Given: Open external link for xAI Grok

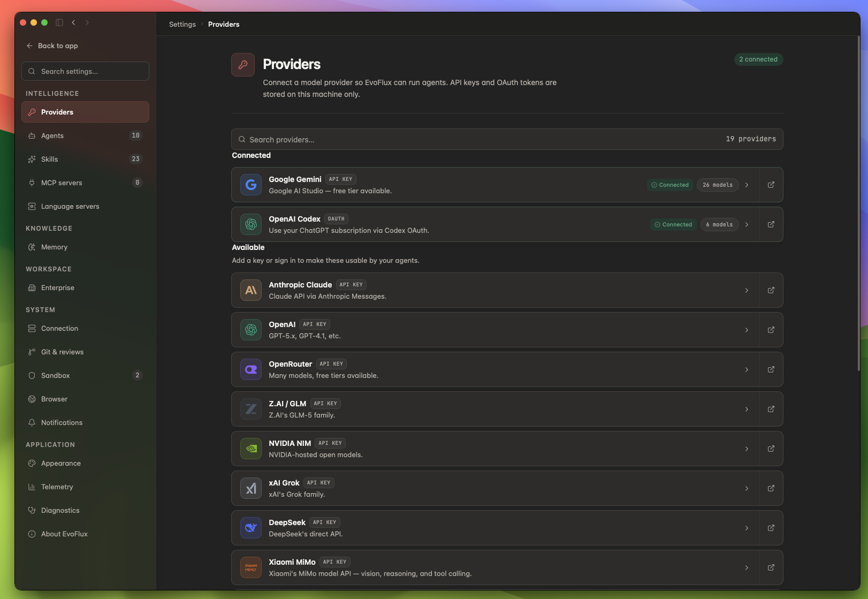Looking at the screenshot, I should coord(771,488).
